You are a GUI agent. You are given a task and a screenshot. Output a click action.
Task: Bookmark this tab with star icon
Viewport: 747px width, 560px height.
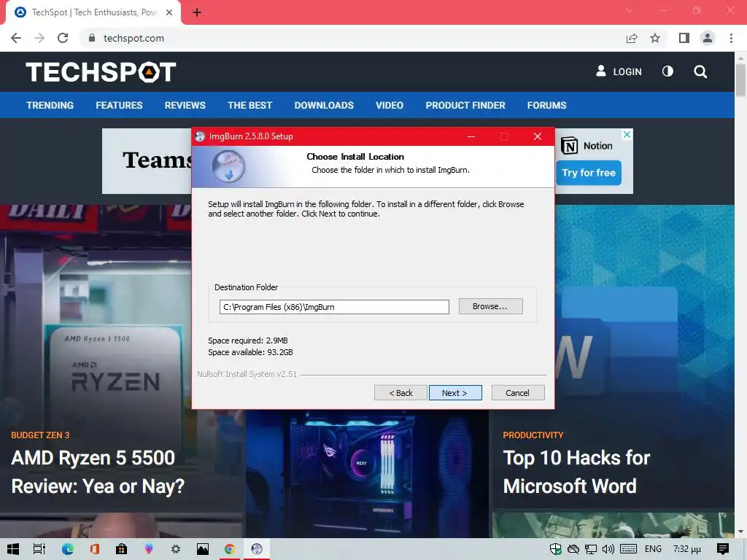655,38
